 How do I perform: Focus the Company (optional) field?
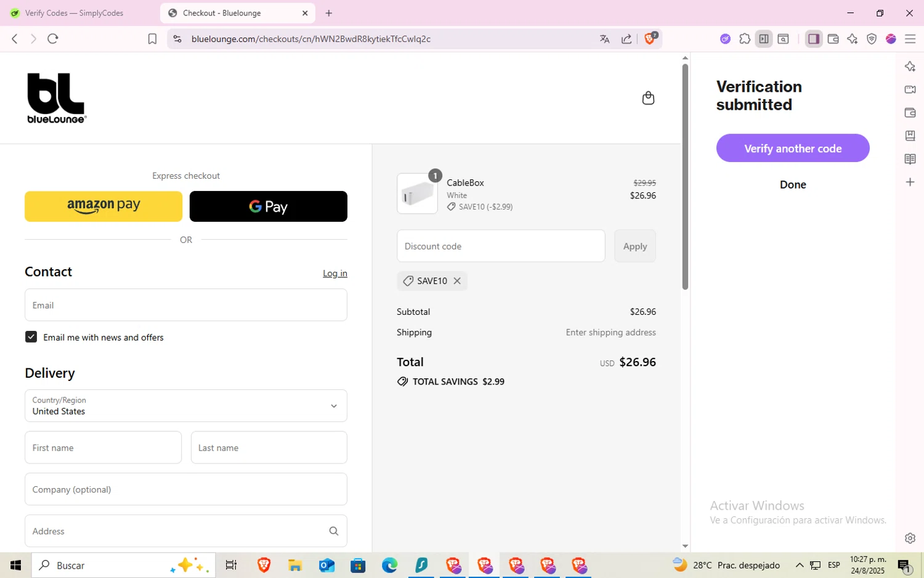coord(186,489)
